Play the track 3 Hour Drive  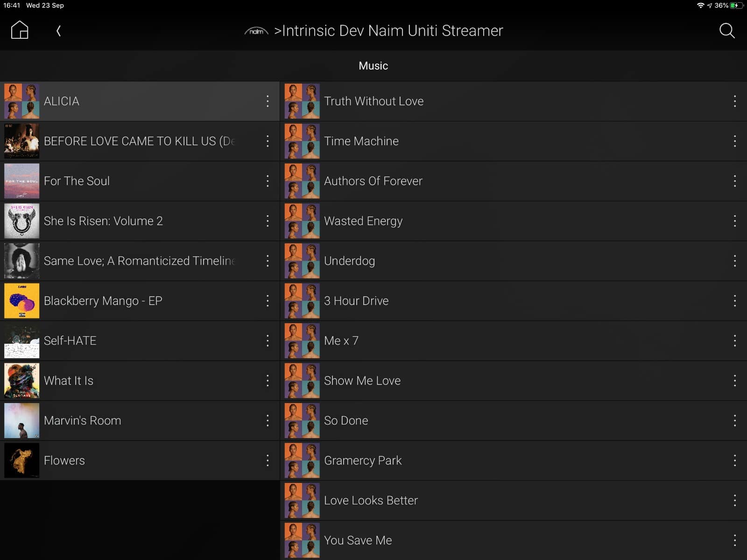pos(356,301)
